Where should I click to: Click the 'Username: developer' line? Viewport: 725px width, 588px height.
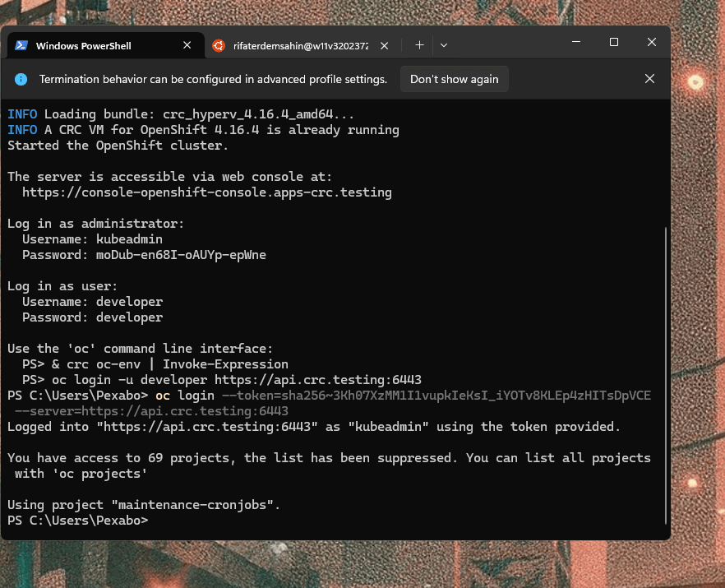(x=92, y=302)
